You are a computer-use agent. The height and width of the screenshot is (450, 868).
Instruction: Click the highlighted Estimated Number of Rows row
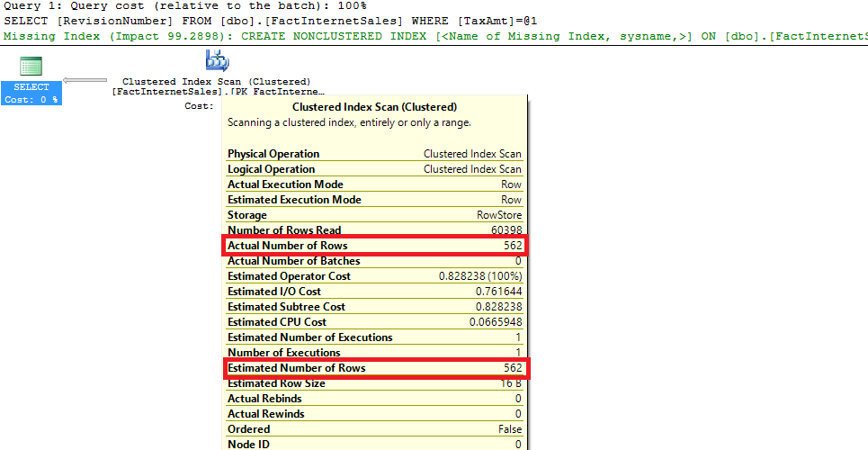coord(374,368)
